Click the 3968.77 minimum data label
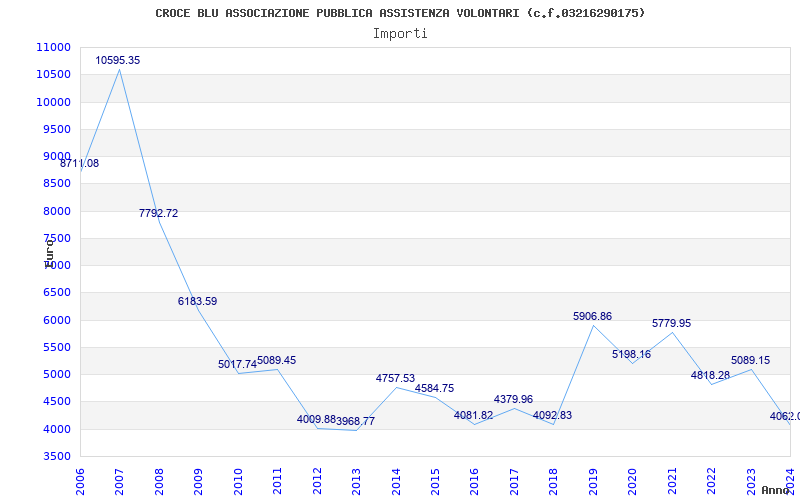This screenshot has height=500, width=800. coord(356,421)
